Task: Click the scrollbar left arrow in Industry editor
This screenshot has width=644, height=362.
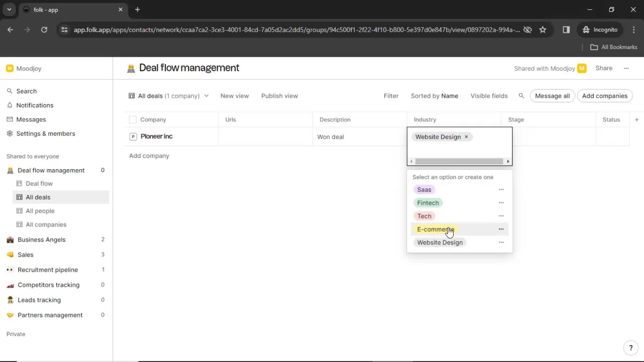Action: [411, 161]
